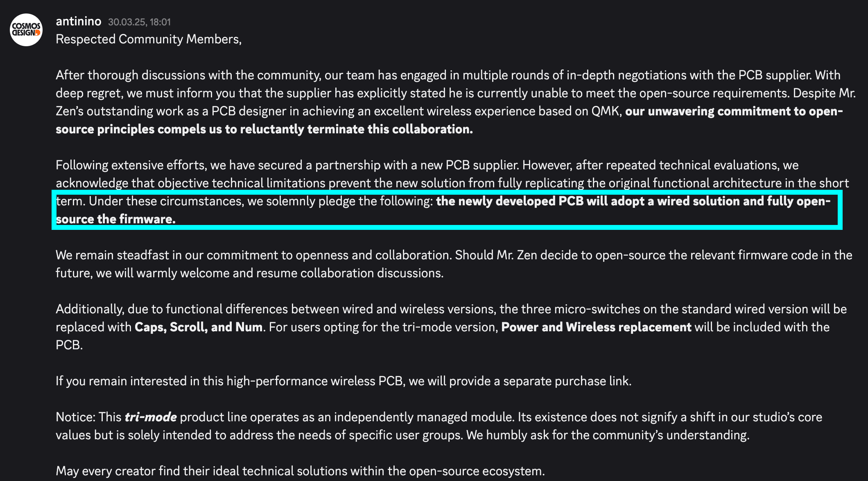
Task: Click the 'Notice: This' paragraph start
Action: point(88,417)
